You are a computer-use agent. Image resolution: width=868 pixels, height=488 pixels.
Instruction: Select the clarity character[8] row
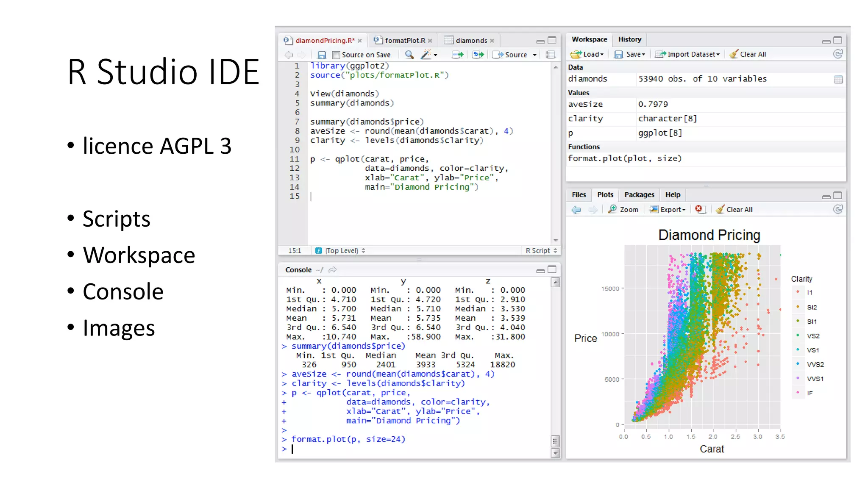click(x=706, y=119)
